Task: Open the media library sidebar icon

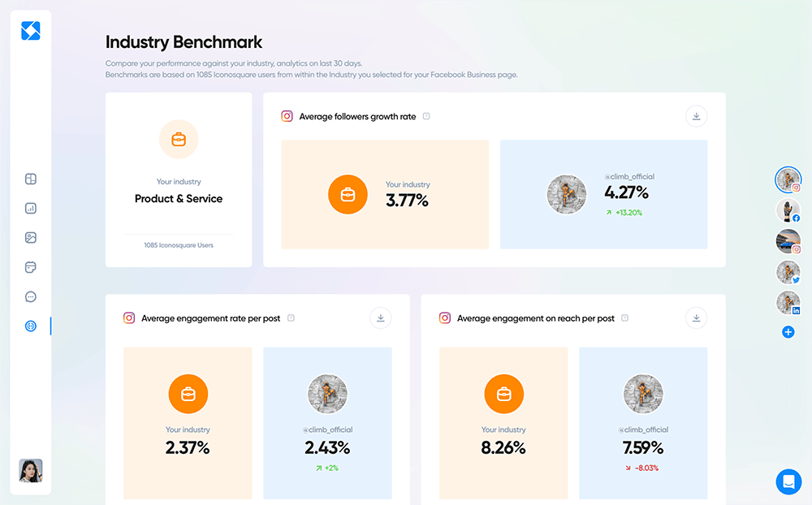Action: click(x=30, y=237)
